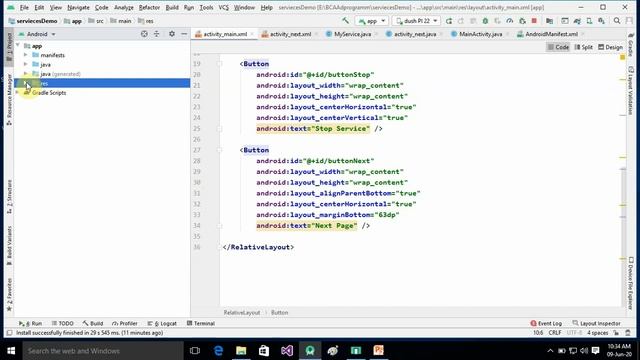Hide the Project panel with minus icon

point(184,34)
